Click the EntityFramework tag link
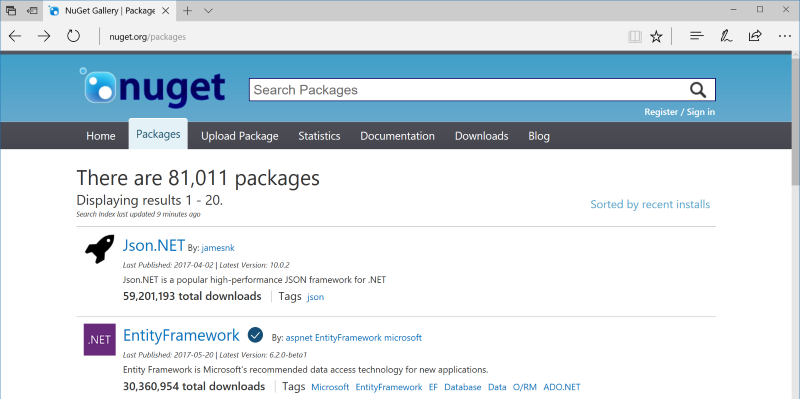 coord(389,387)
